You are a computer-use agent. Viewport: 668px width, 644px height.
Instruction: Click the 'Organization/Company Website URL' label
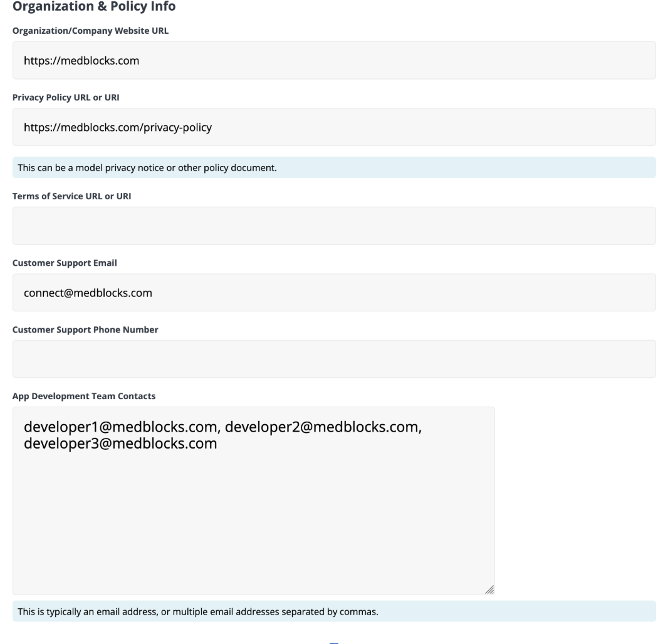click(x=90, y=31)
